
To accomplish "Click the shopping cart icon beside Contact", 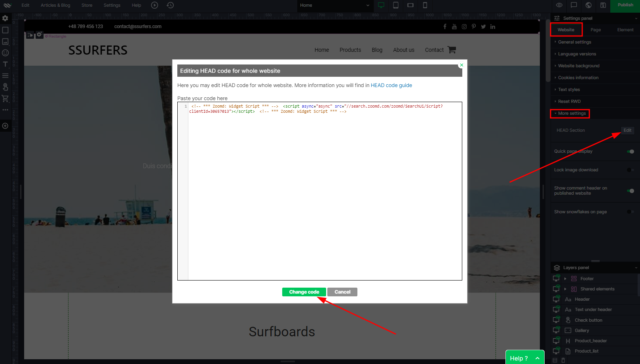I will (452, 50).
